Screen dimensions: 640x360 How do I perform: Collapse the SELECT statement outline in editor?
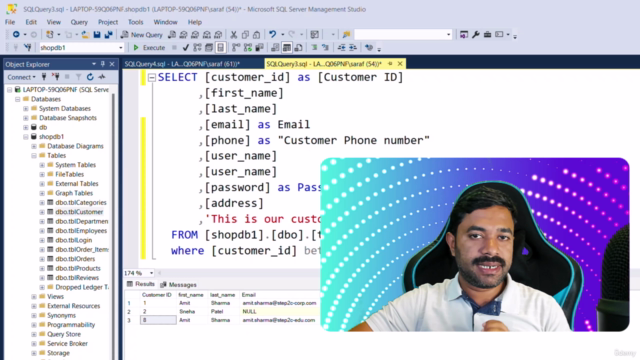pos(152,77)
